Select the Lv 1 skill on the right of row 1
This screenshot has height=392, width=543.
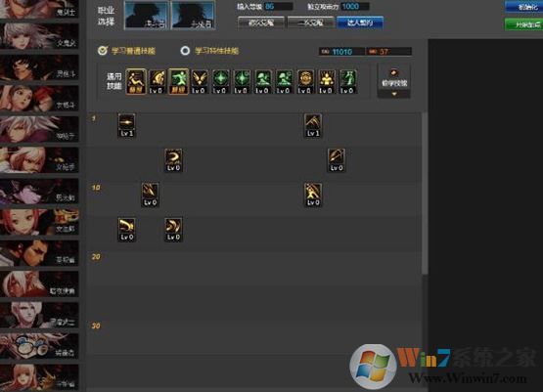(x=313, y=125)
